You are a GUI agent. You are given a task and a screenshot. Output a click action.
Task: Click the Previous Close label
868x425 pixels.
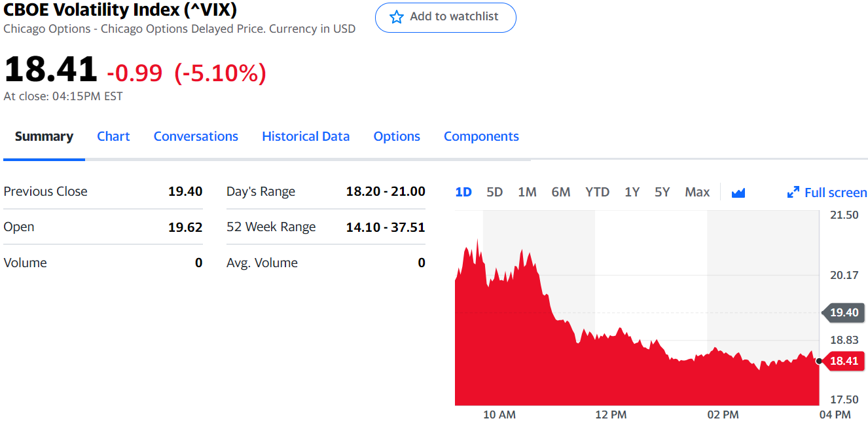pyautogui.click(x=45, y=191)
